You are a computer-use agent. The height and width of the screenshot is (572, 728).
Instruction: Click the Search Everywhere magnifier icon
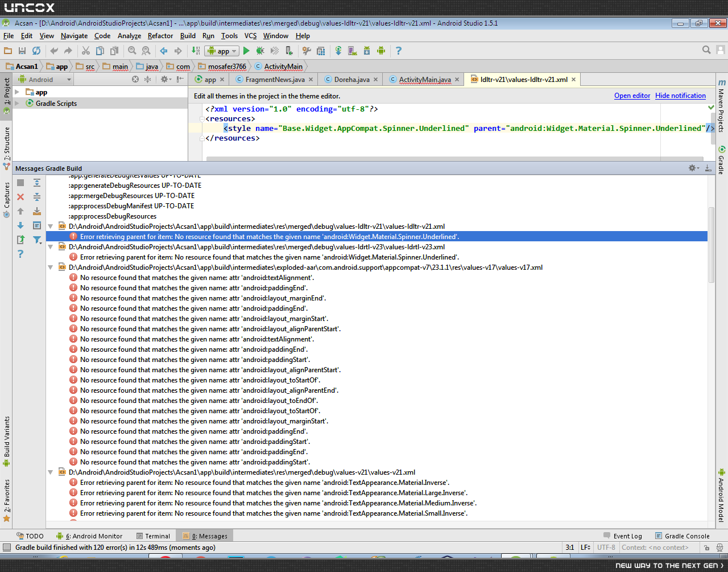tap(706, 50)
